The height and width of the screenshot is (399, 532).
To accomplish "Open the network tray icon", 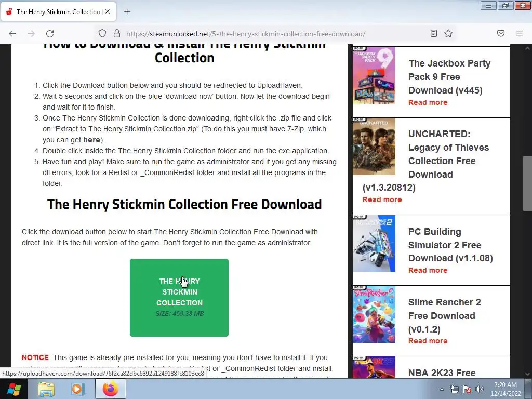I will pos(454,389).
